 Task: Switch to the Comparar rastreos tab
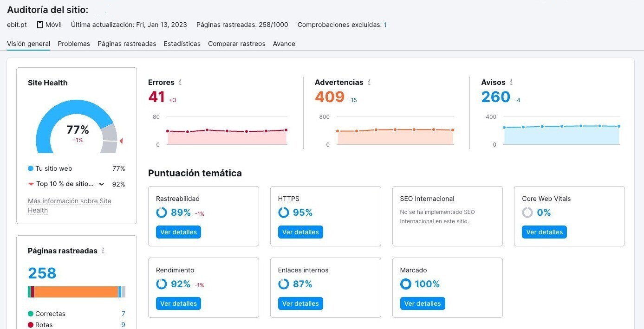(x=236, y=44)
